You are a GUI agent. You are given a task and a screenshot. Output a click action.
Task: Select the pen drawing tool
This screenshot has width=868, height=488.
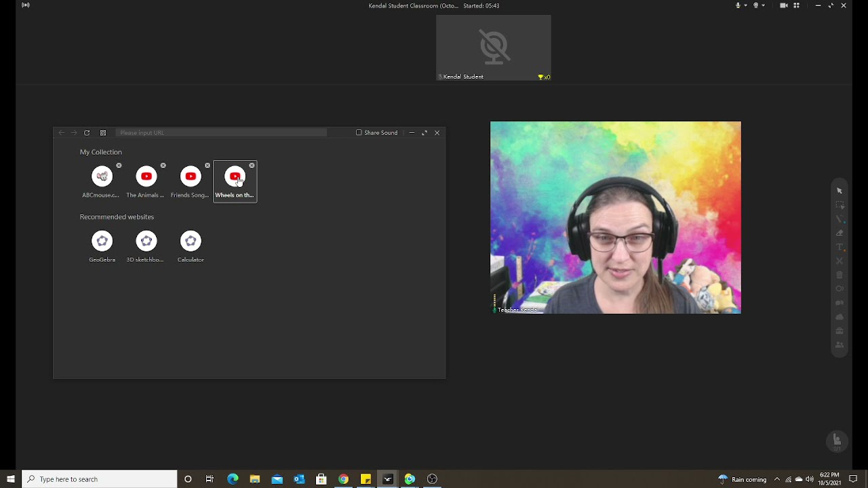click(840, 219)
